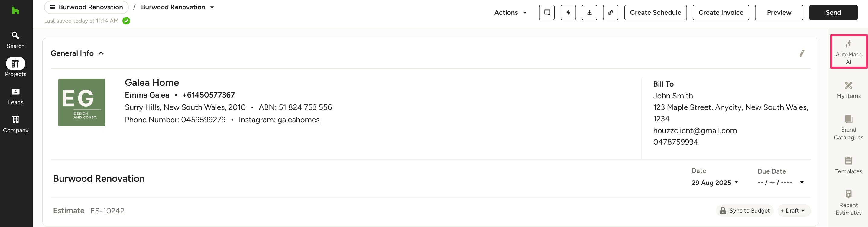The height and width of the screenshot is (227, 868).
Task: Open Company in the sidebar
Action: (15, 124)
